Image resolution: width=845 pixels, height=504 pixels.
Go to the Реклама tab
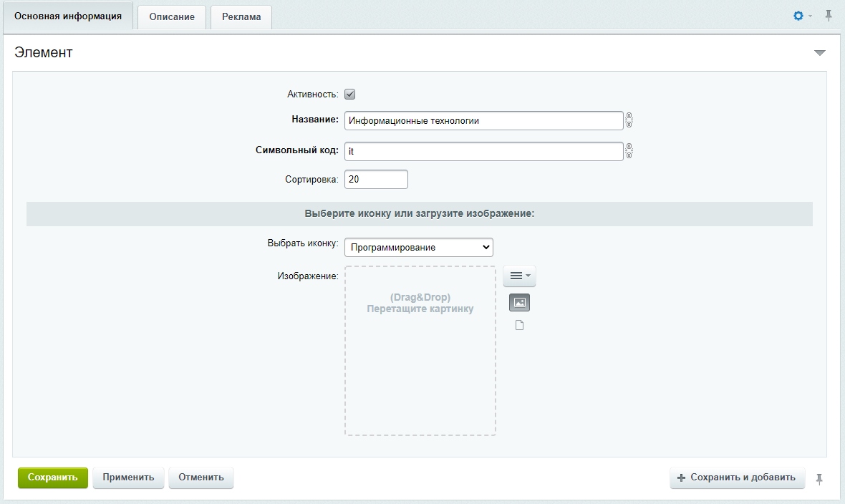(x=241, y=17)
